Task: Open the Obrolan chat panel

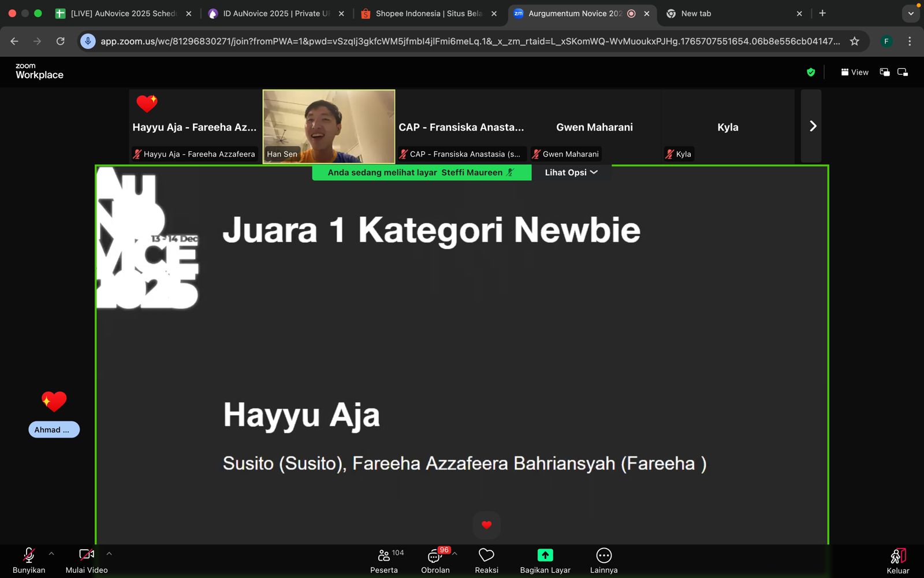Action: point(435,561)
